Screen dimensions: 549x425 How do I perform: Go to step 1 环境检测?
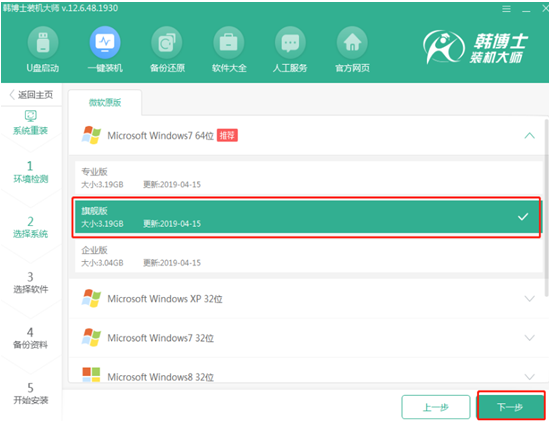[x=30, y=172]
